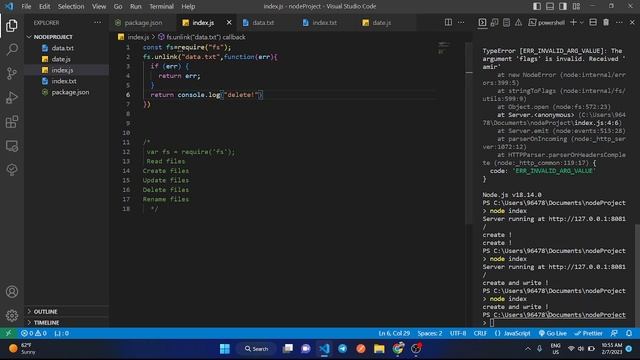This screenshot has width=640, height=360.
Task: Split the editor to the right
Action: pos(448,22)
